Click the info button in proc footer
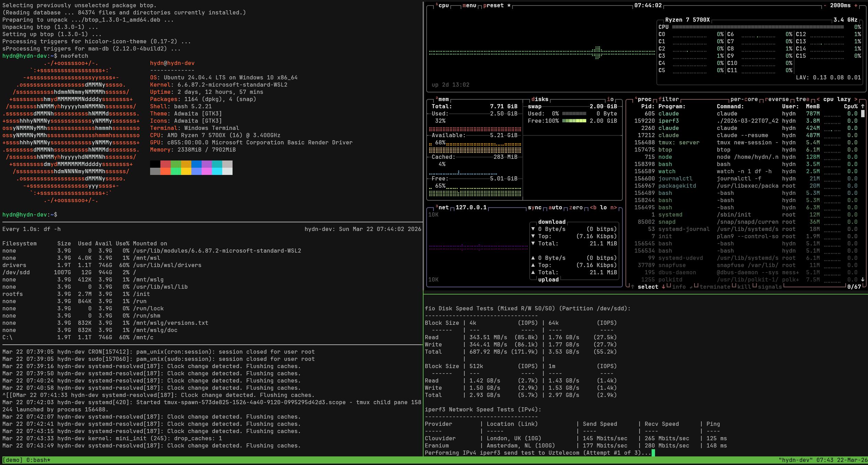 pyautogui.click(x=679, y=287)
